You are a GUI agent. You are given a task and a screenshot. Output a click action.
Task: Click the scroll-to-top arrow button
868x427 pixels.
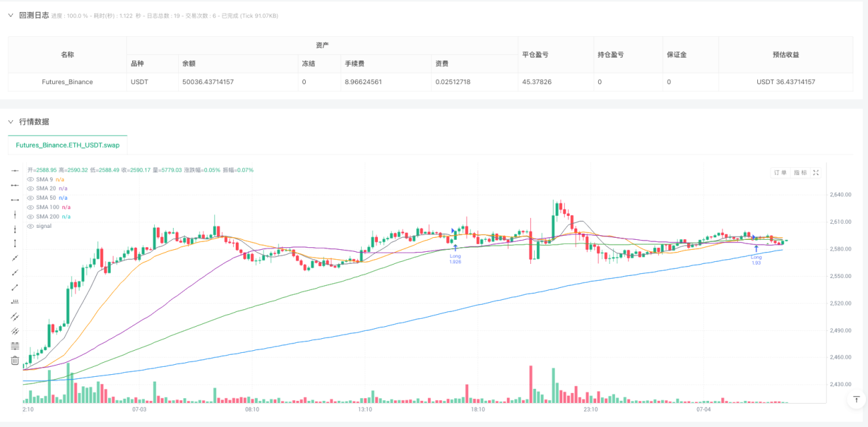856,400
